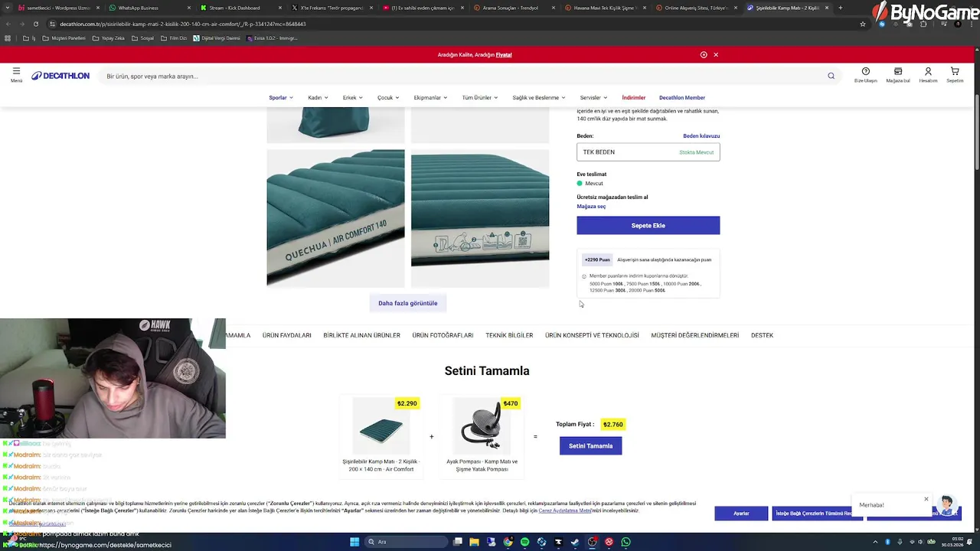980x551 pixels.
Task: Open Sepetim shopping cart icon
Action: pyautogui.click(x=955, y=74)
